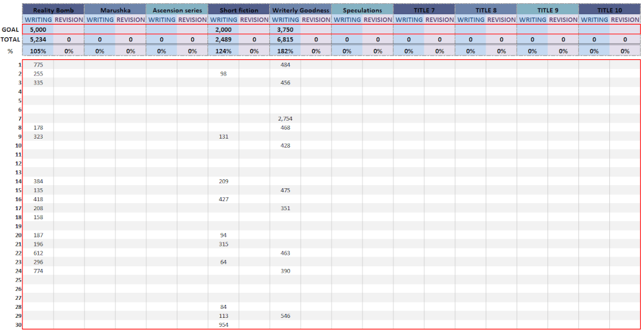Edit the 5,000 goal for Reality Bomb

coord(38,30)
